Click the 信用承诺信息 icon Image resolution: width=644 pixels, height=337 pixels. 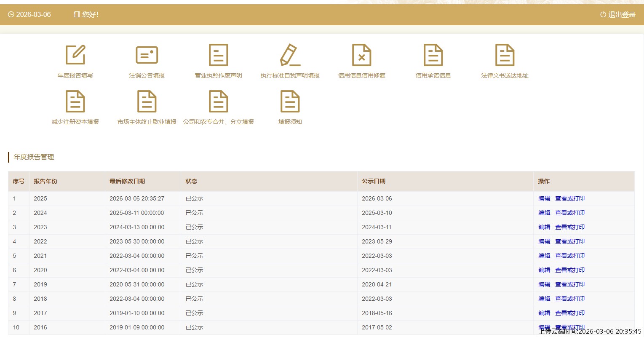[433, 55]
